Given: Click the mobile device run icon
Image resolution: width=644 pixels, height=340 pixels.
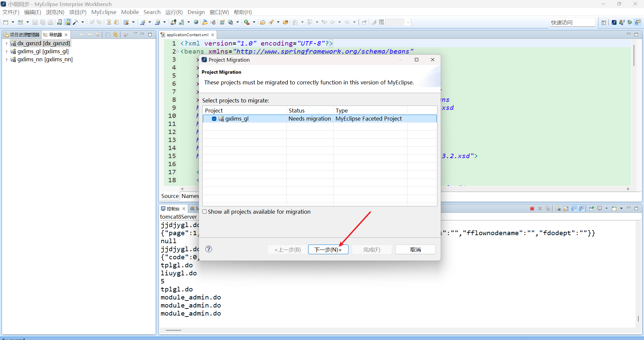Looking at the screenshot, I should click(59, 22).
